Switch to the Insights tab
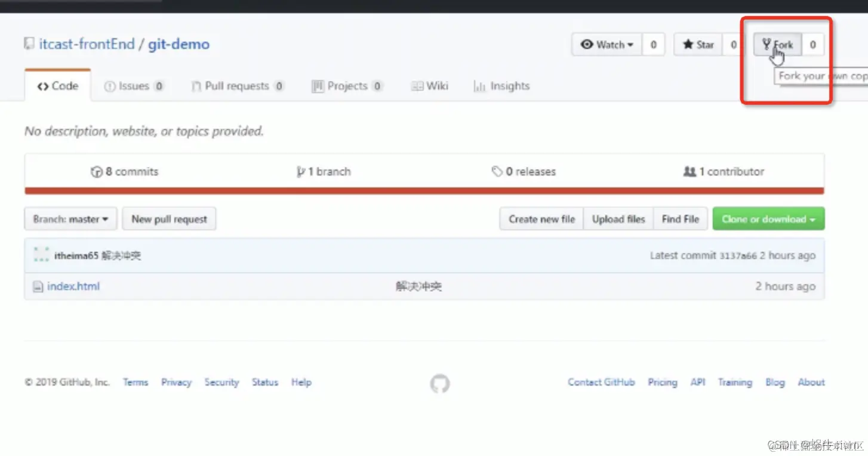 pyautogui.click(x=501, y=86)
